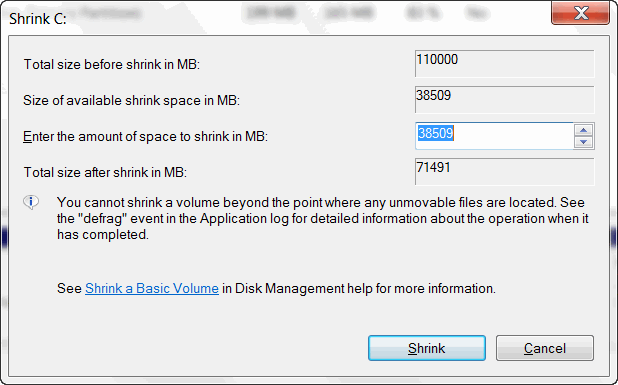Click the Shrink button

(427, 348)
